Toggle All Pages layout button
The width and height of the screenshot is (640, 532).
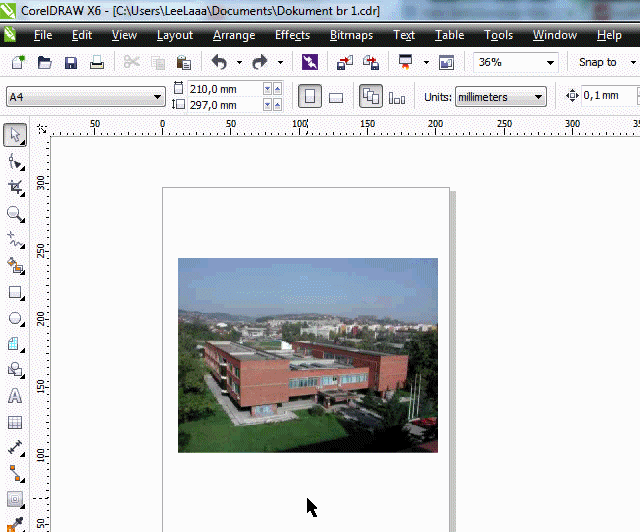[x=370, y=97]
